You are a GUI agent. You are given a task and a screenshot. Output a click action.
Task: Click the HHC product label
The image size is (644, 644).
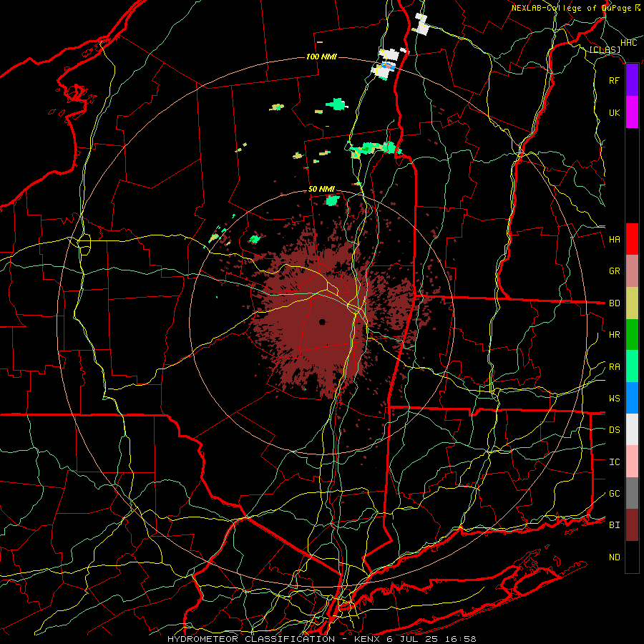(x=628, y=43)
